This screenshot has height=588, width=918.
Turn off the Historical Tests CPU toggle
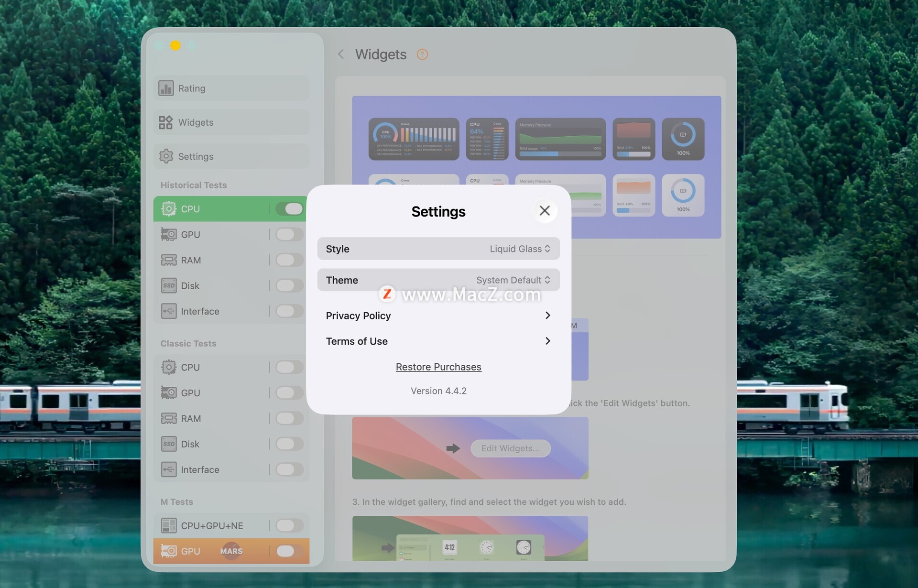pos(289,209)
